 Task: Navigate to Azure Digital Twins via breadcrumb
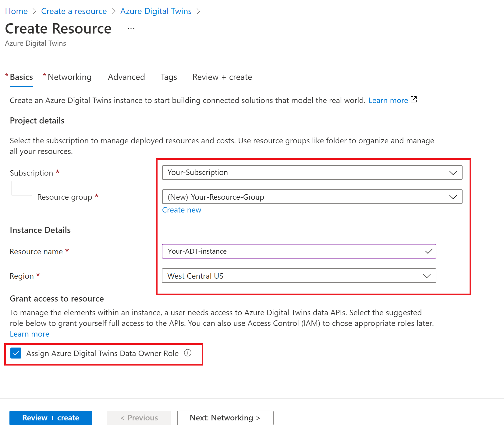[x=156, y=11]
